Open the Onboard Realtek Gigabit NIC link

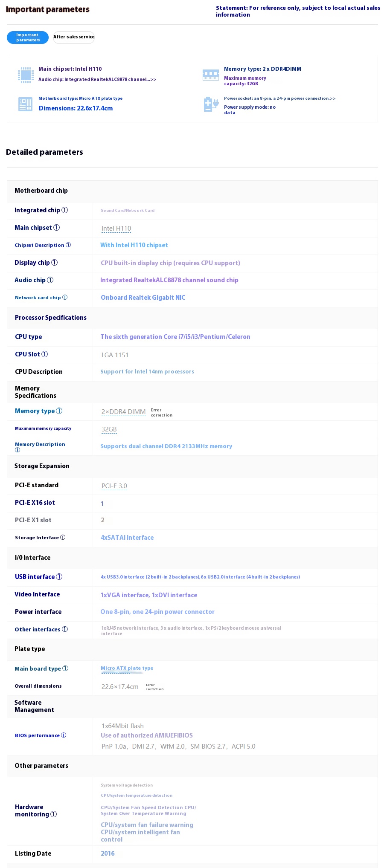click(x=143, y=298)
